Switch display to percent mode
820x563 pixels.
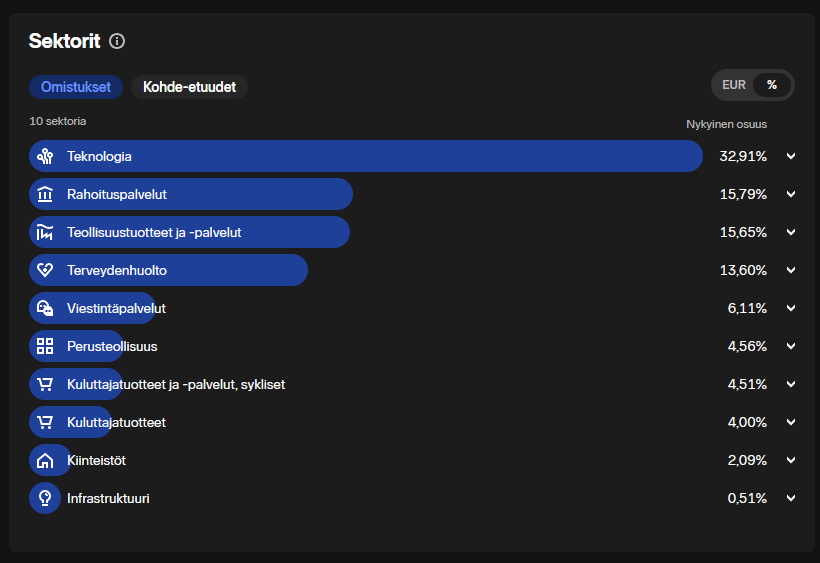tap(772, 85)
